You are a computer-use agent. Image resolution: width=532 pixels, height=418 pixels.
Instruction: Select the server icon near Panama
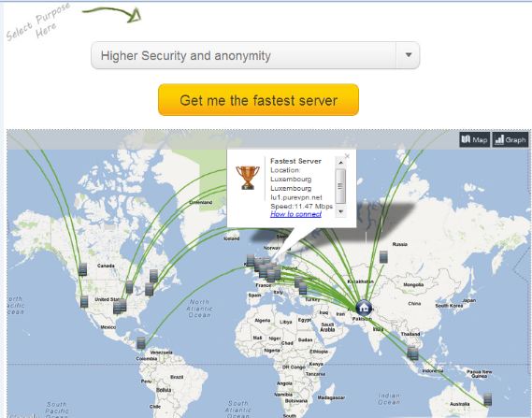(141, 343)
